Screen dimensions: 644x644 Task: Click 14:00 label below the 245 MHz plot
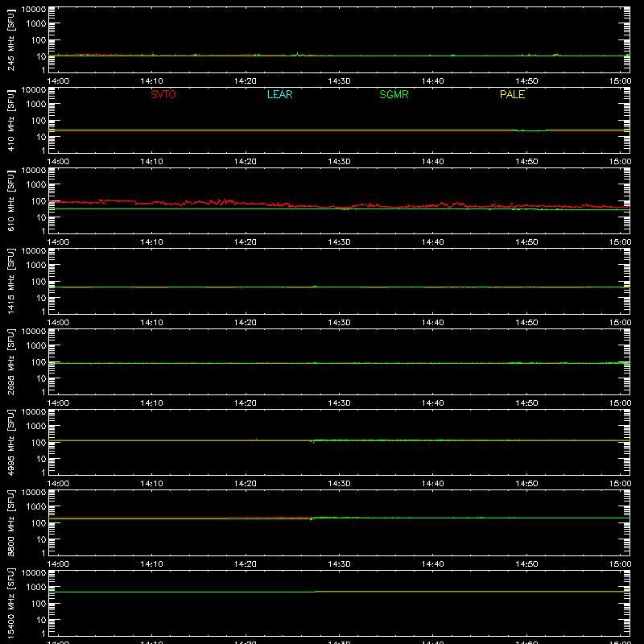click(x=58, y=81)
